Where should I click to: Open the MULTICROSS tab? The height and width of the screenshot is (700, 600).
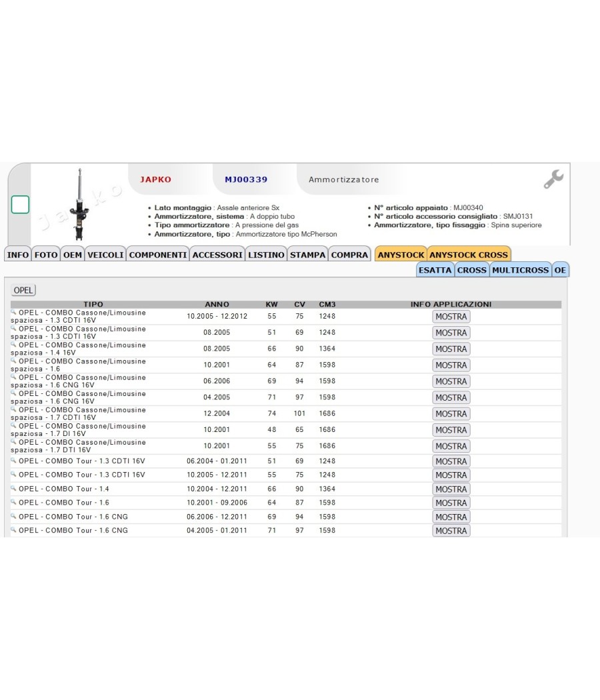tap(520, 269)
